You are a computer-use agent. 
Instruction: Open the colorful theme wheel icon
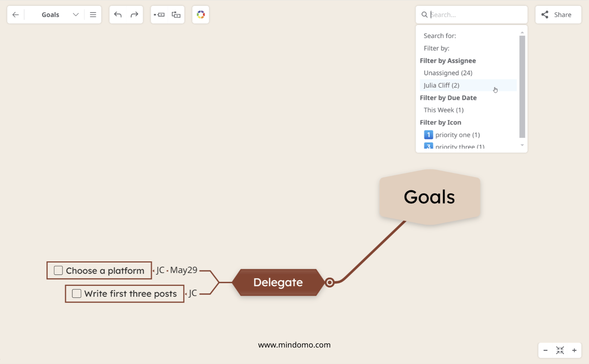(x=201, y=15)
